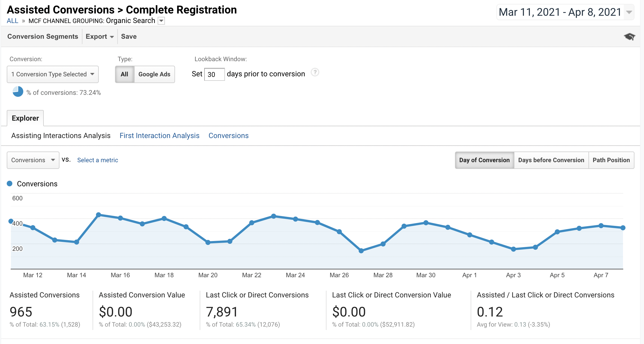644x344 pixels.
Task: Click the MCF Channel Grouping dropdown
Action: (x=162, y=20)
